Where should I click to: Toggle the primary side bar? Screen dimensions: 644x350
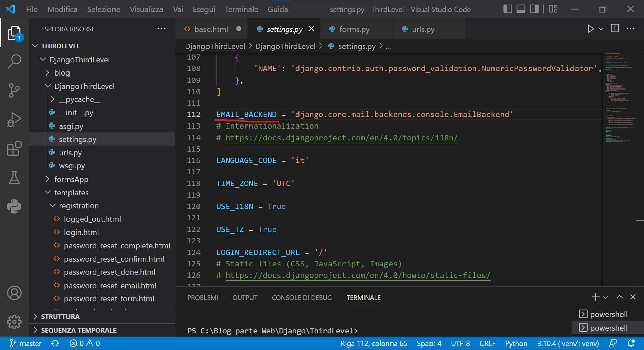coord(508,9)
